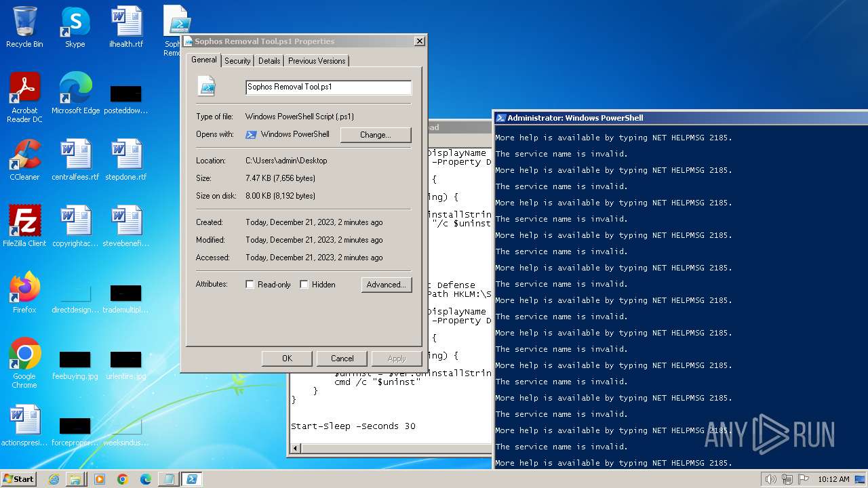Open the ilhealth.rtf document icon
Screen dimensions: 868x488
[x=126, y=27]
